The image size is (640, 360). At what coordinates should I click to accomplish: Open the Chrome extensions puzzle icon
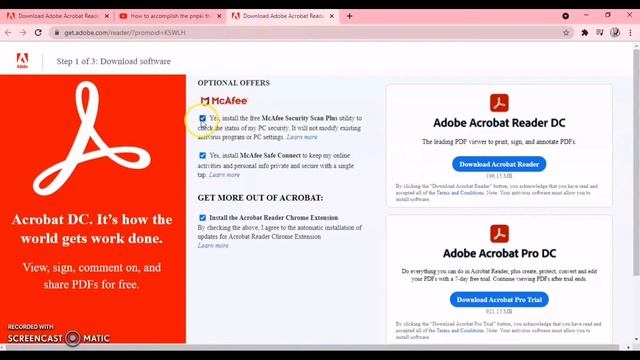(x=584, y=33)
